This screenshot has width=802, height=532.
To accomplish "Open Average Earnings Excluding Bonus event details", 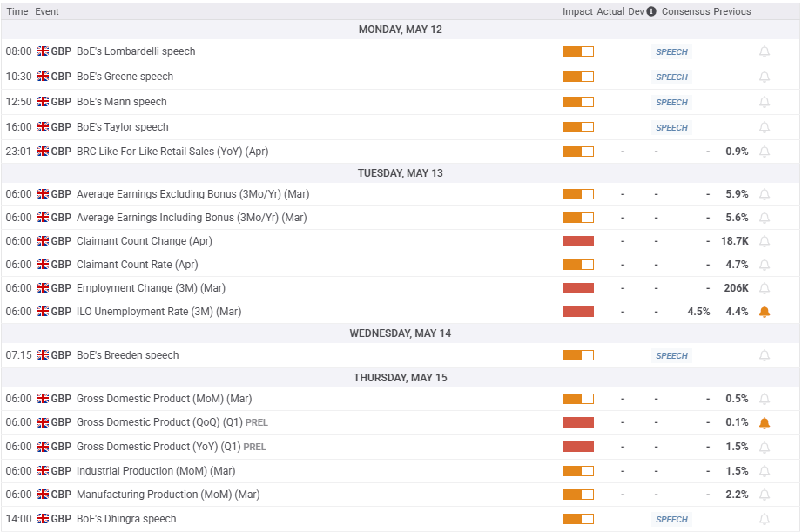I will tap(192, 194).
